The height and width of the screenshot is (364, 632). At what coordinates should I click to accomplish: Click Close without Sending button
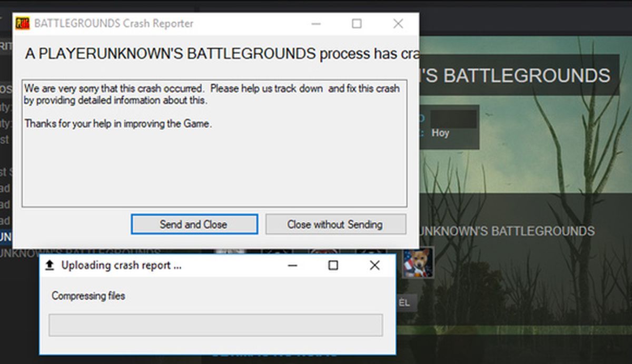(x=335, y=224)
